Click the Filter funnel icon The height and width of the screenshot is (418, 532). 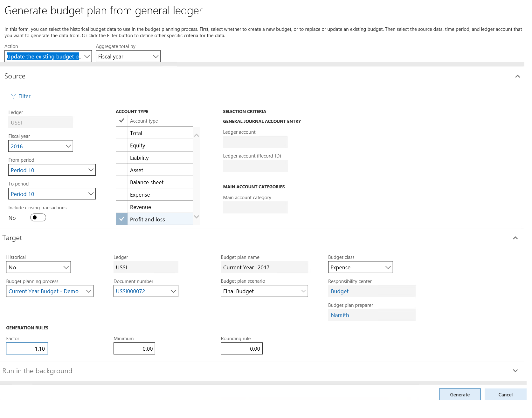click(x=13, y=96)
